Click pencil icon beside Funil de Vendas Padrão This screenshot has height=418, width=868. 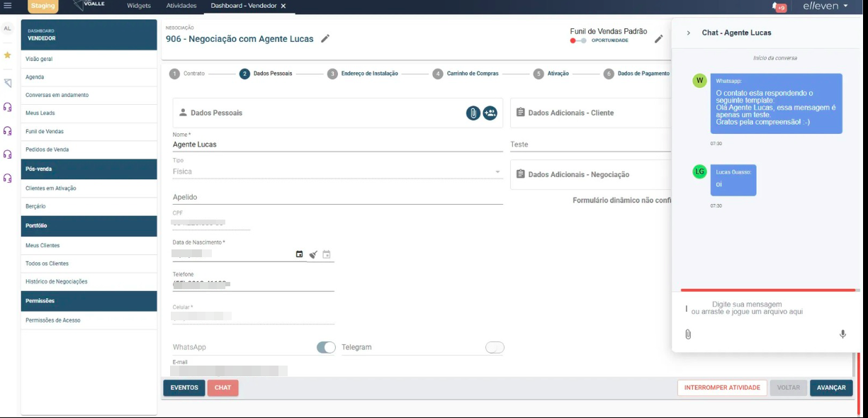click(658, 39)
